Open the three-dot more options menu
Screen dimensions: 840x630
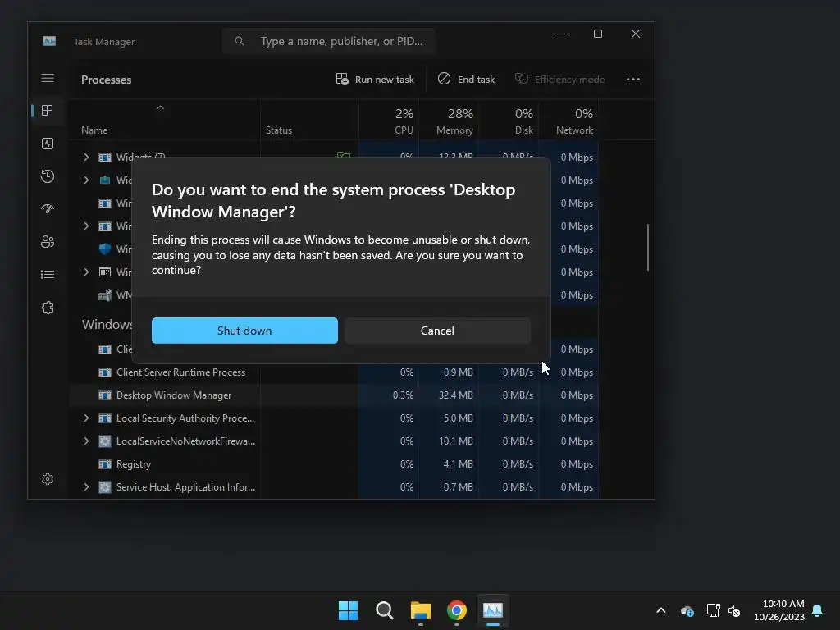[x=633, y=80]
